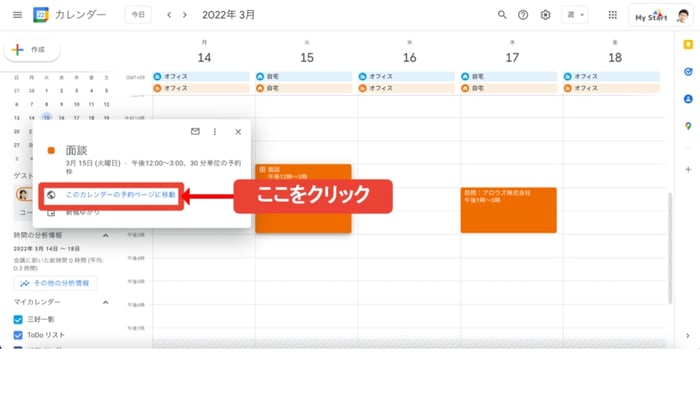Select day 17 column header
The image size is (700, 393).
(512, 57)
